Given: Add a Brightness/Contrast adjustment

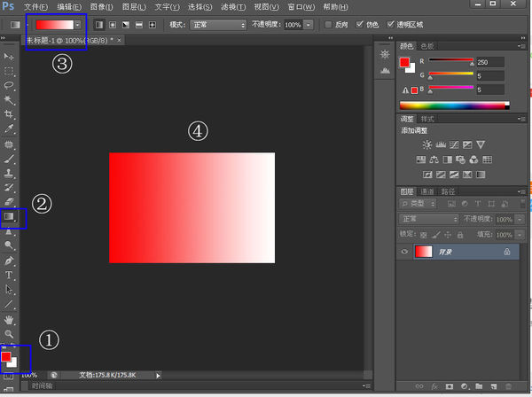Looking at the screenshot, I should pyautogui.click(x=426, y=144).
